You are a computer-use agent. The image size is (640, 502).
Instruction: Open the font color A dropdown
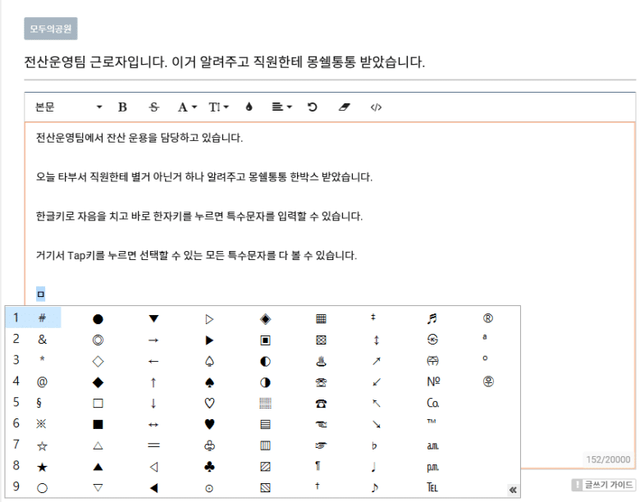pyautogui.click(x=186, y=107)
